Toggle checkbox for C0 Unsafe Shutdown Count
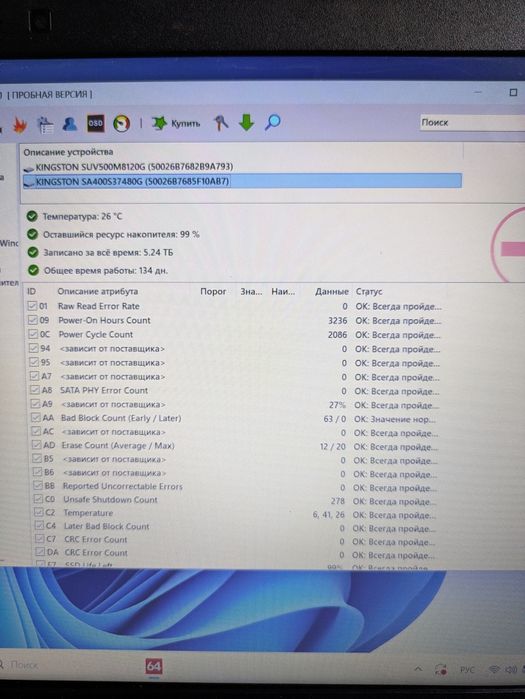 pos(39,499)
